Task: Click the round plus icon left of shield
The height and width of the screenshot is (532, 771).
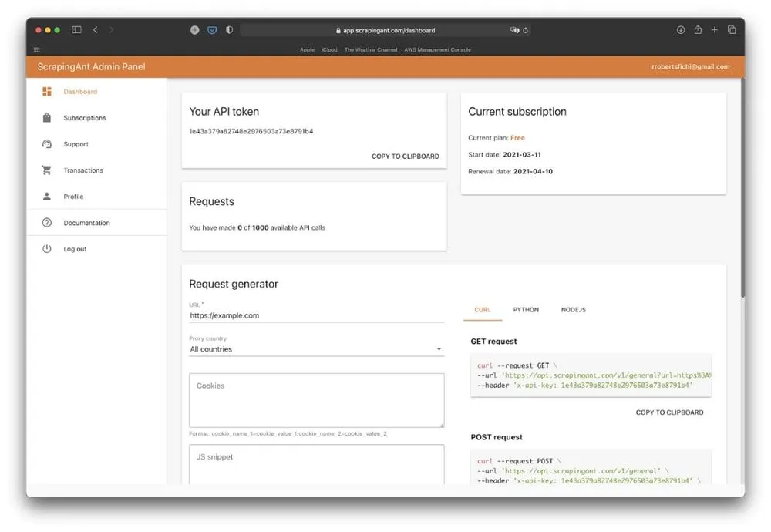Action: [x=195, y=30]
